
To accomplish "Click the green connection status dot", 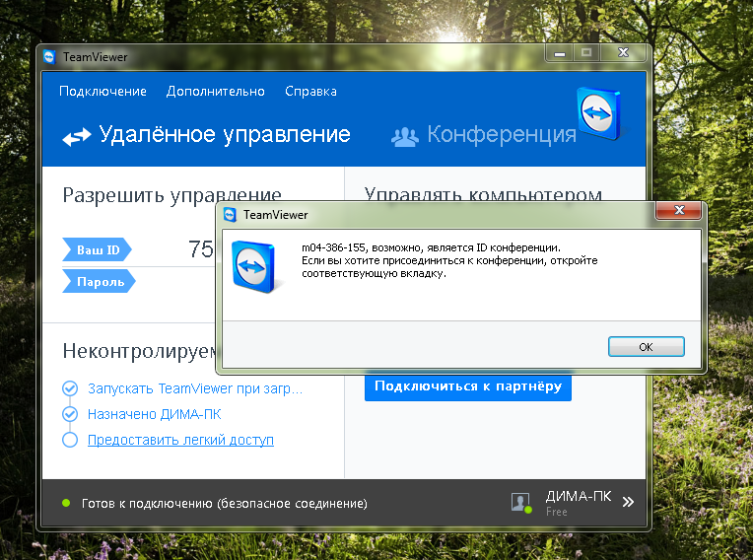I will pyautogui.click(x=66, y=503).
